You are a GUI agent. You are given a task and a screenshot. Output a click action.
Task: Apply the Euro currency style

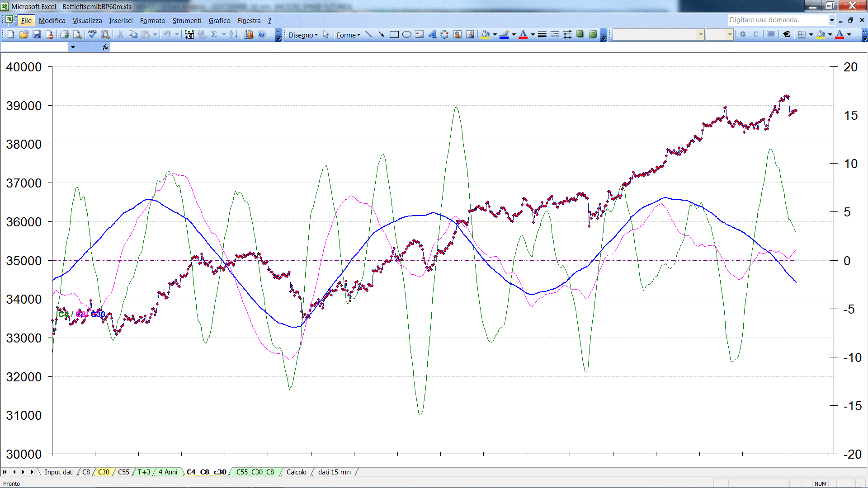(x=787, y=34)
